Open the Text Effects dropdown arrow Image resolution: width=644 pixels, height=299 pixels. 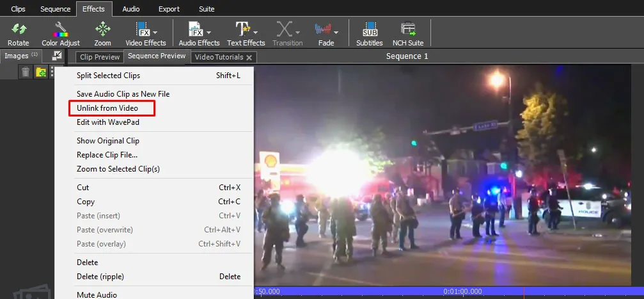[256, 31]
